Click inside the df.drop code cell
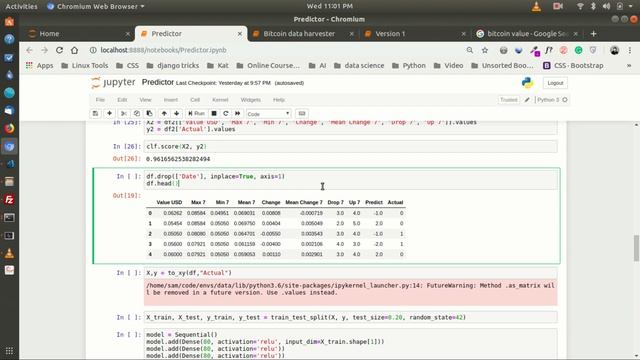This screenshot has width=640, height=360. pos(350,180)
